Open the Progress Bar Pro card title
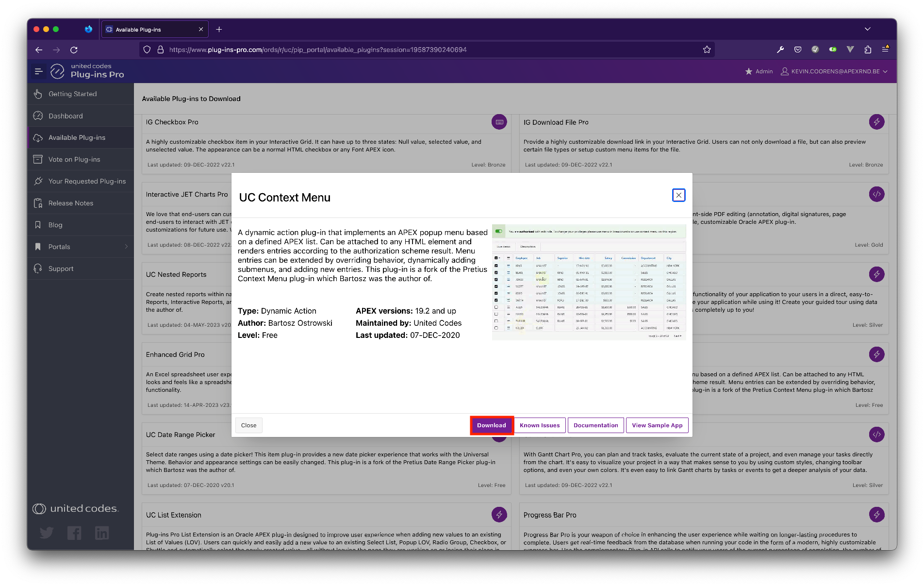The image size is (924, 586). [x=550, y=515]
